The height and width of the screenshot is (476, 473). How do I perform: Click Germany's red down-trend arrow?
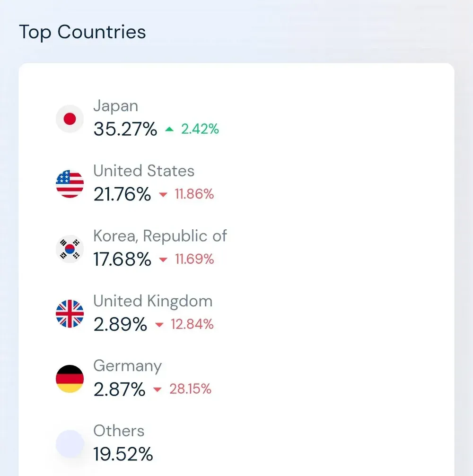(158, 389)
